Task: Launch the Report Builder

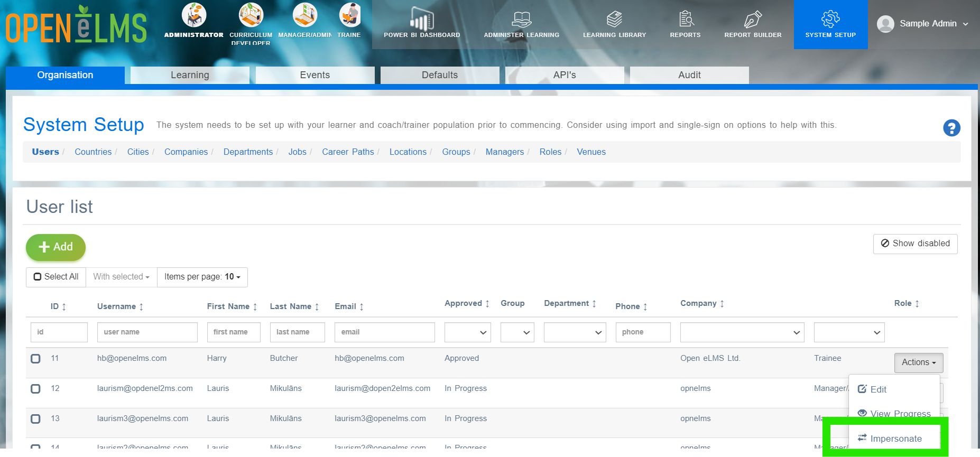Action: coord(753,24)
